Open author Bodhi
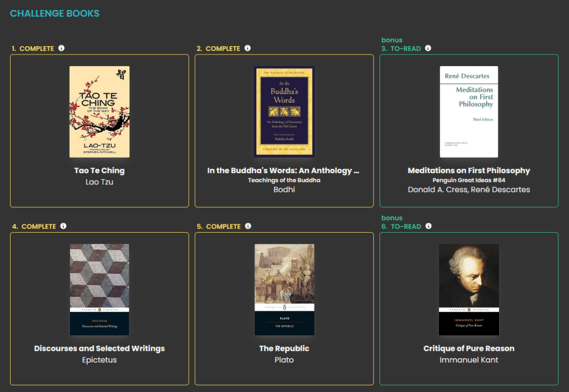This screenshot has height=392, width=569. [x=284, y=189]
